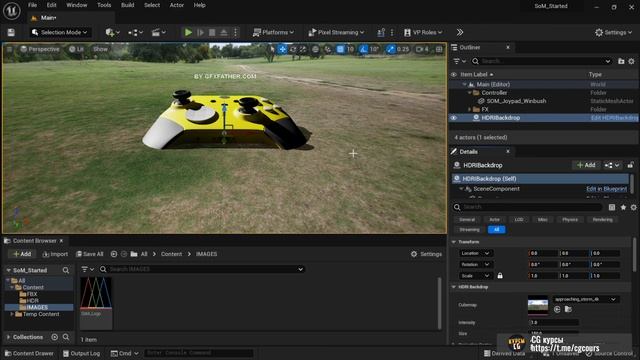Open the Perspective view mode menu
This screenshot has width=640, height=360.
pyautogui.click(x=40, y=49)
